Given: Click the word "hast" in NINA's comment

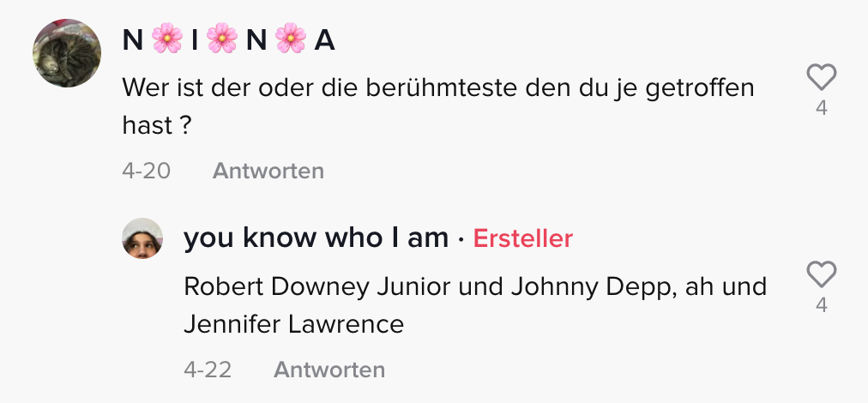Looking at the screenshot, I should [147, 124].
